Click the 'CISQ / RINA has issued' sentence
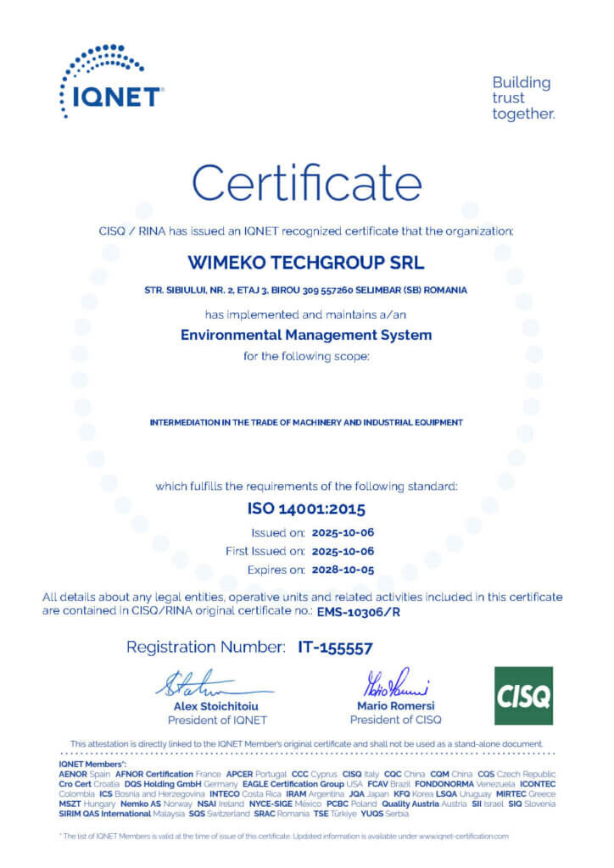614x868 pixels. pyautogui.click(x=306, y=231)
